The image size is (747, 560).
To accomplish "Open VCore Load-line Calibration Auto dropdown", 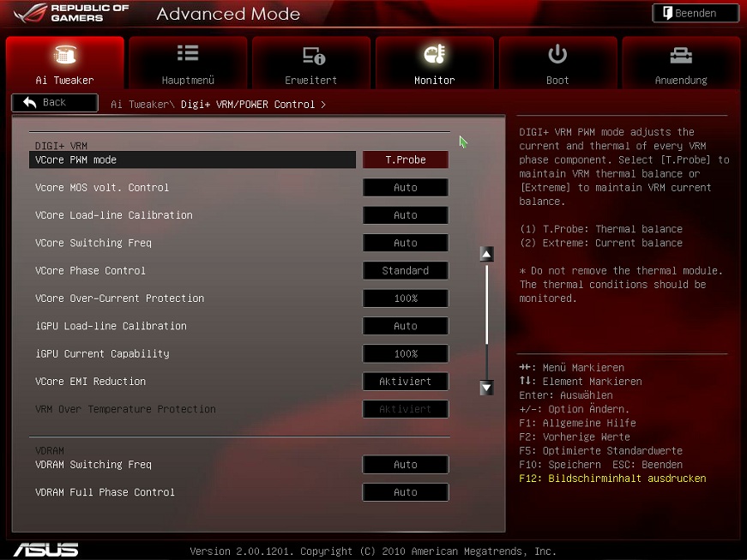I will point(406,215).
